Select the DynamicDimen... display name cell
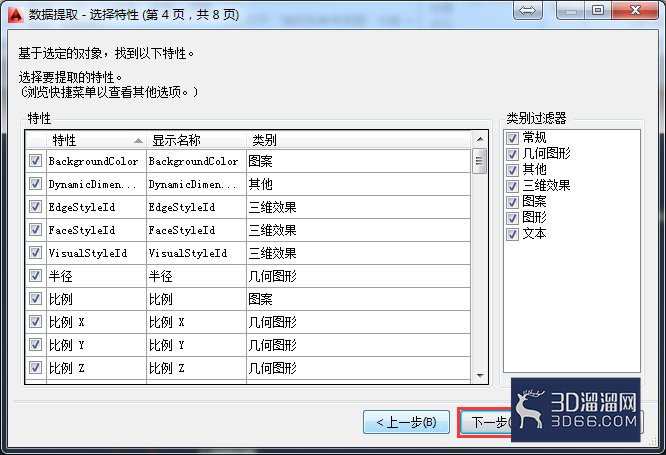Viewport: 666px width, 455px height. [196, 184]
